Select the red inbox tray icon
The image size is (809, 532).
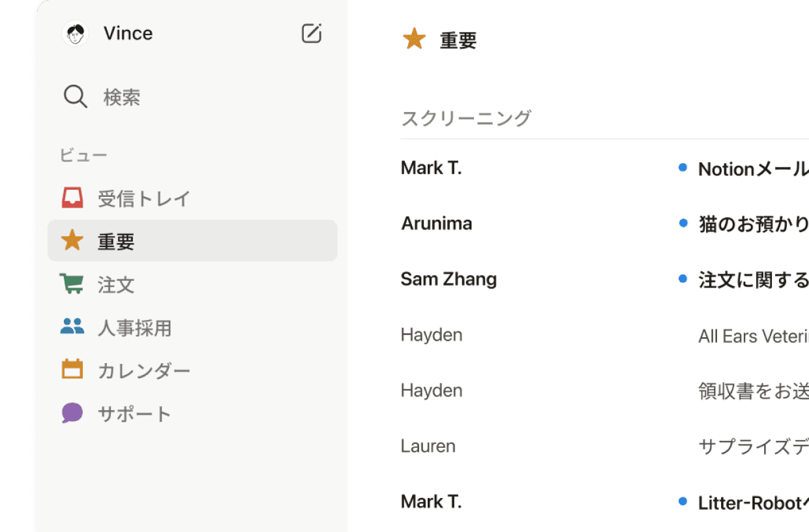[72, 198]
